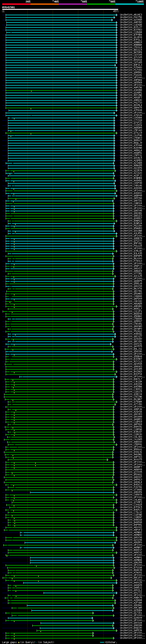Select the UniRef100_B7FMB4 label
The image size is (146, 644).
131,35
